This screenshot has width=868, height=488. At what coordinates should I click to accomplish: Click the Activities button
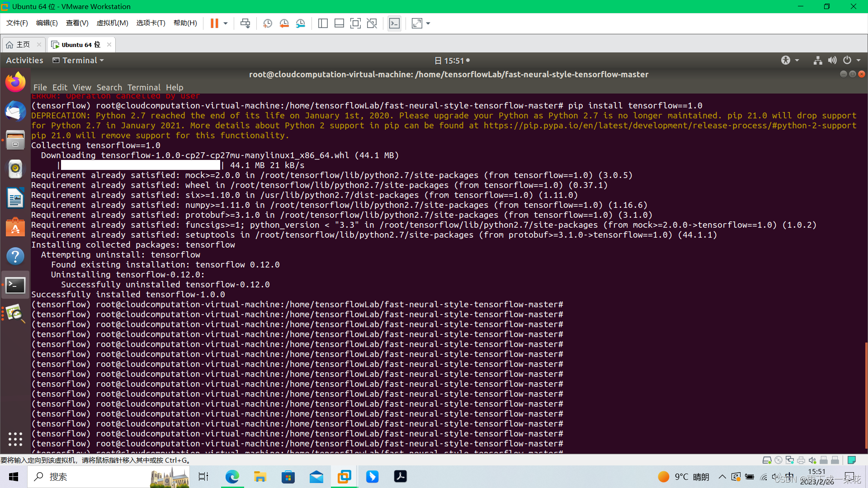(24, 60)
